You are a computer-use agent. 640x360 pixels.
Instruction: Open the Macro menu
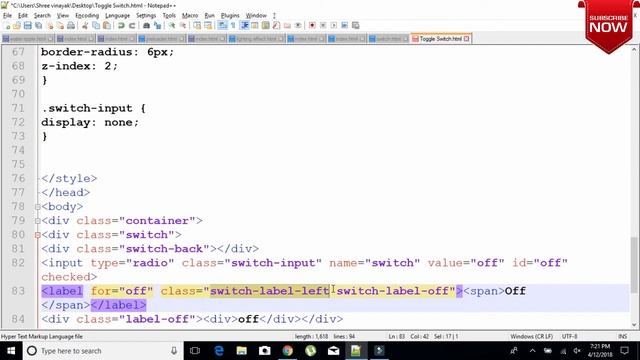point(190,16)
